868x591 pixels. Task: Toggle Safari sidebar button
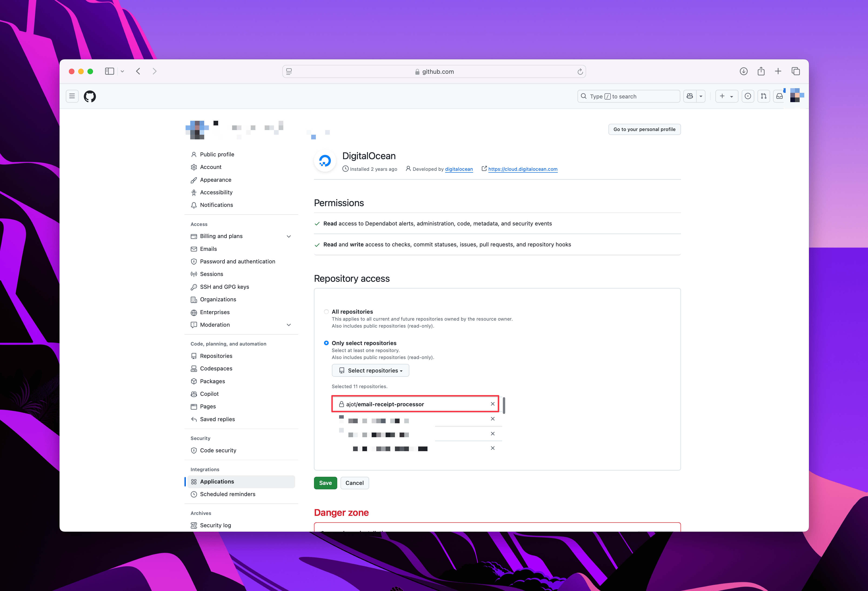click(x=110, y=71)
